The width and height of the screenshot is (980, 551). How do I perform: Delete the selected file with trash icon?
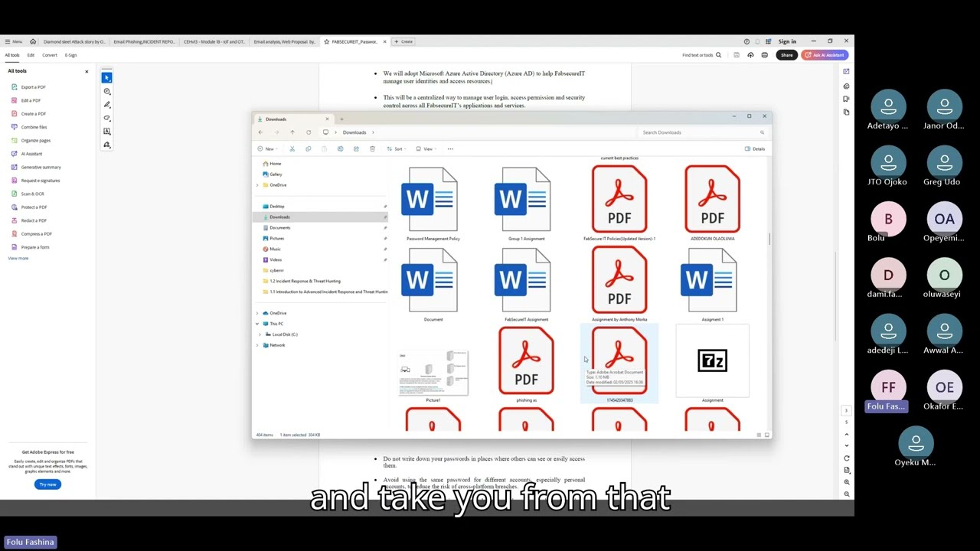pos(372,148)
